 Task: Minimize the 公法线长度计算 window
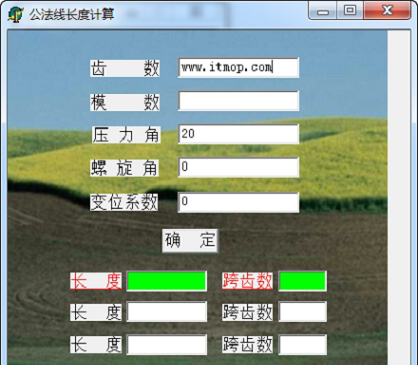point(323,11)
